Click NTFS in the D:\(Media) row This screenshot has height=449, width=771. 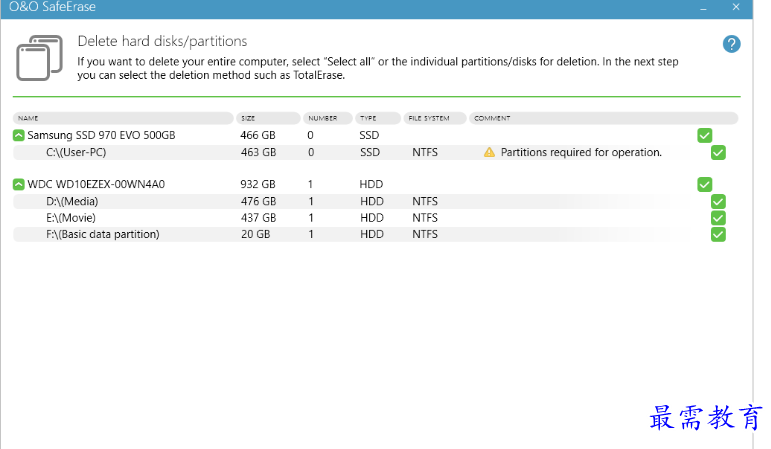point(425,201)
